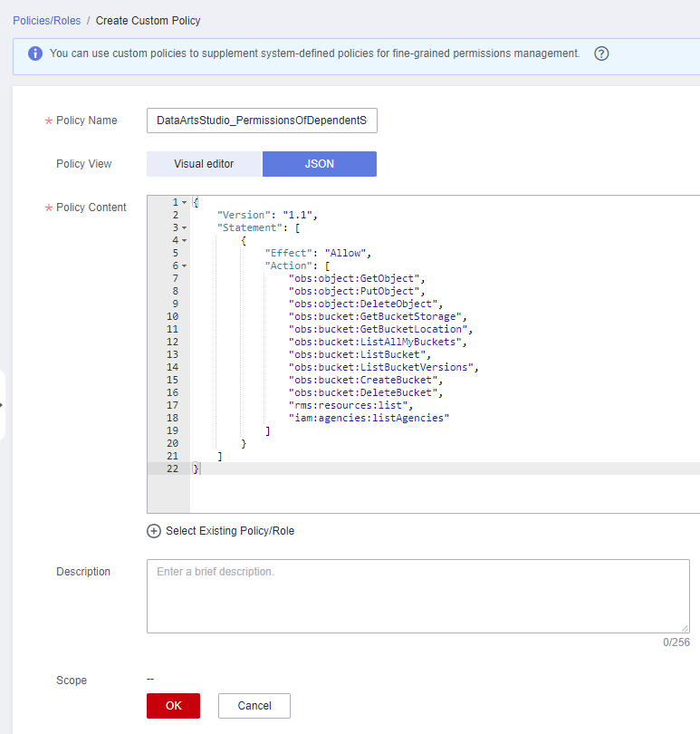Click the "obs:bucket:CreateBucket" line
This screenshot has height=734, width=700.
366,380
